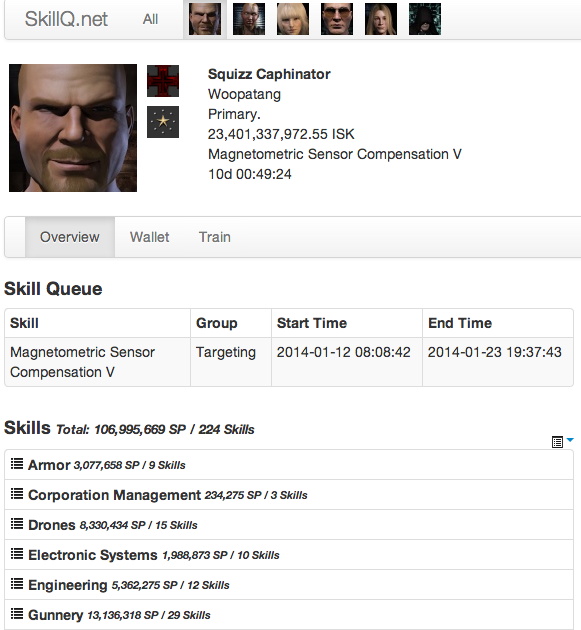581x630 pixels.
Task: Select the second character portrait in header
Action: click(x=249, y=19)
